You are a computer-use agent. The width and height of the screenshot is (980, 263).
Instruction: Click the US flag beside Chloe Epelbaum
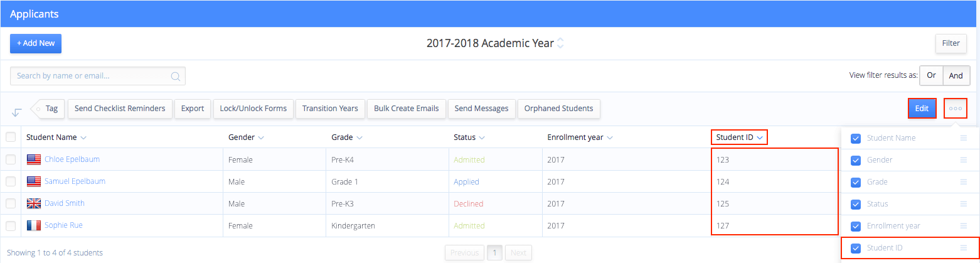[x=34, y=159]
